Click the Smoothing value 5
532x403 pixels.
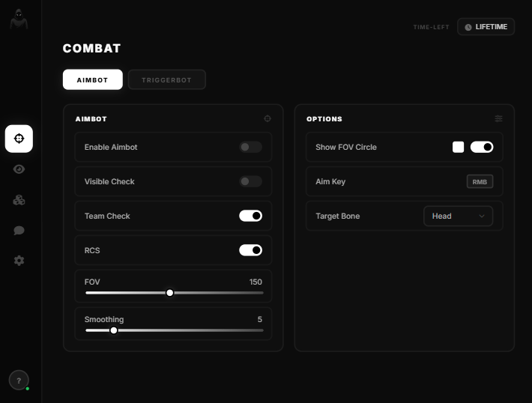[259, 319]
